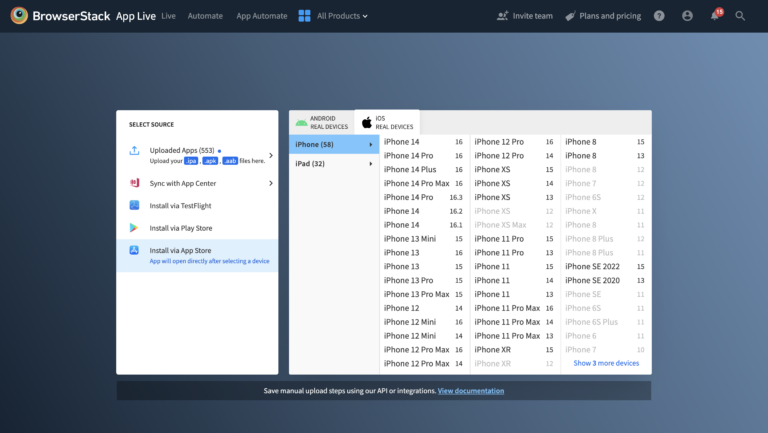Screen dimensions: 768x433
Task: Select iPhone XR version 15
Action: (x=514, y=350)
